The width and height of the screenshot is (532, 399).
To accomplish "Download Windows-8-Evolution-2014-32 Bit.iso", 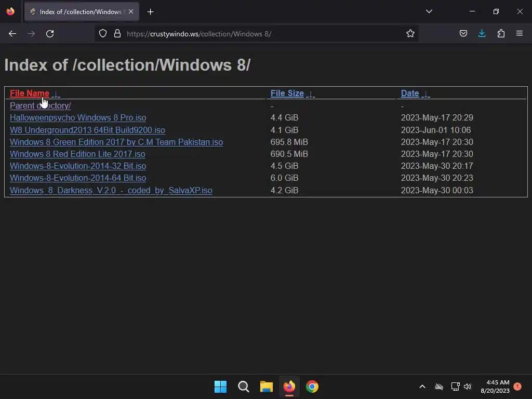I will coord(78,166).
